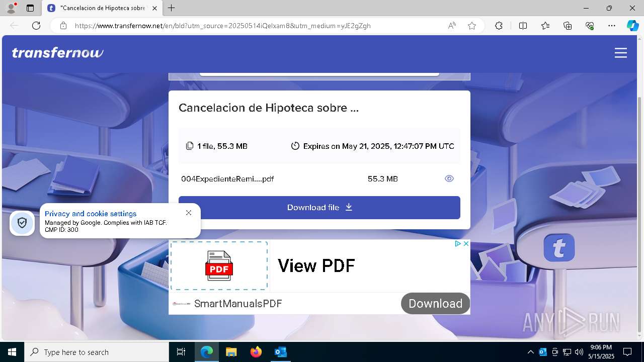The height and width of the screenshot is (362, 644).
Task: Refresh the page in Edge
Action: pyautogui.click(x=36, y=26)
